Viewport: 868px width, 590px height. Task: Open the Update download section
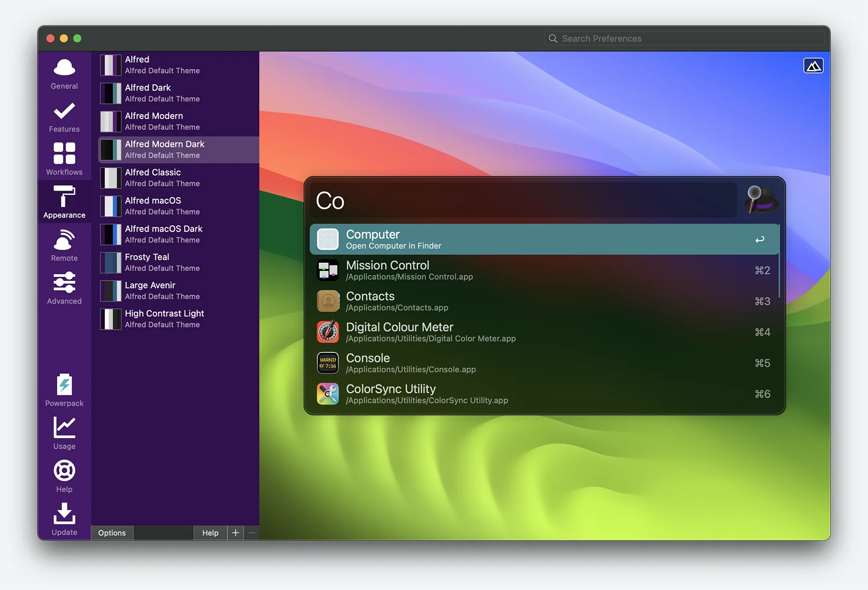click(64, 519)
